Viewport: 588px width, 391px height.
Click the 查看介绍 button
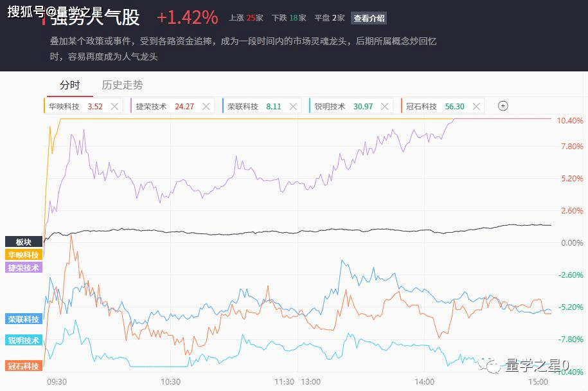pyautogui.click(x=369, y=18)
